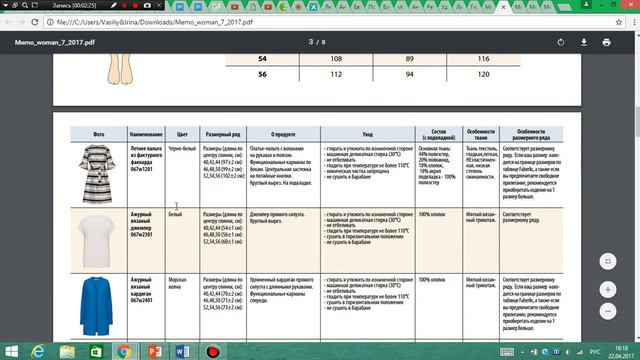This screenshot has height=360, width=640.
Task: Pause the screen recording
Action: click(124, 5)
